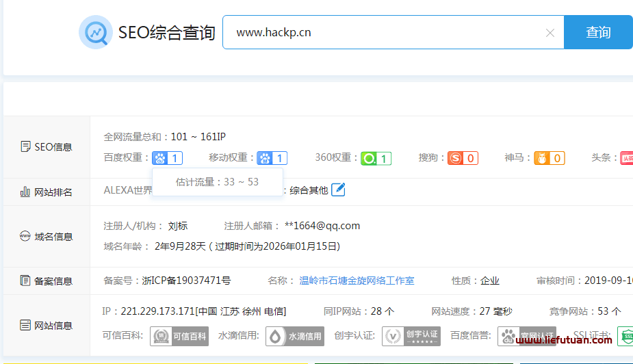Click the 同IP网站 28 个 value
This screenshot has width=633, height=364.
click(383, 311)
